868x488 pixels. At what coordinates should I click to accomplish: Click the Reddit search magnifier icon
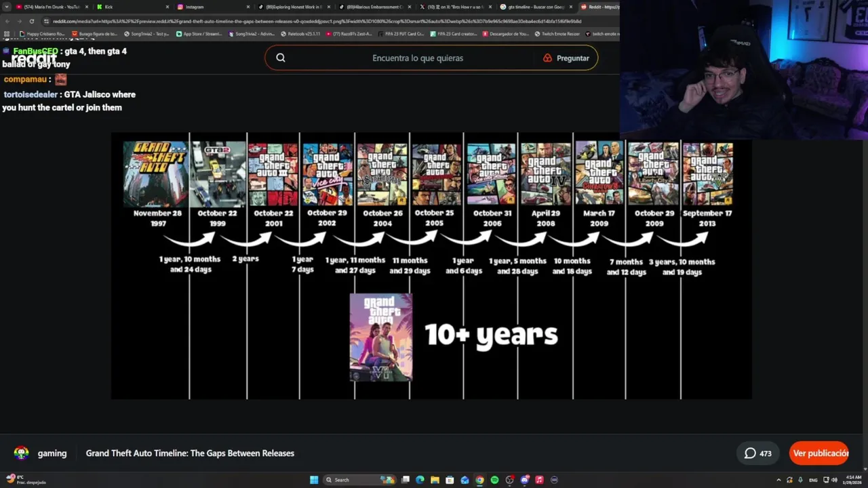point(281,58)
